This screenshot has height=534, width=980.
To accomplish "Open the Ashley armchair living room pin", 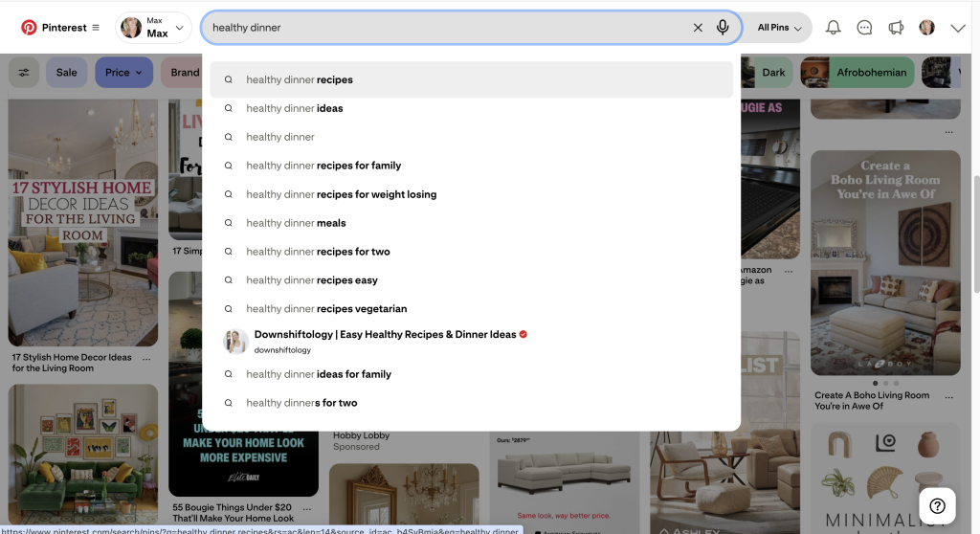I will pyautogui.click(x=724, y=481).
